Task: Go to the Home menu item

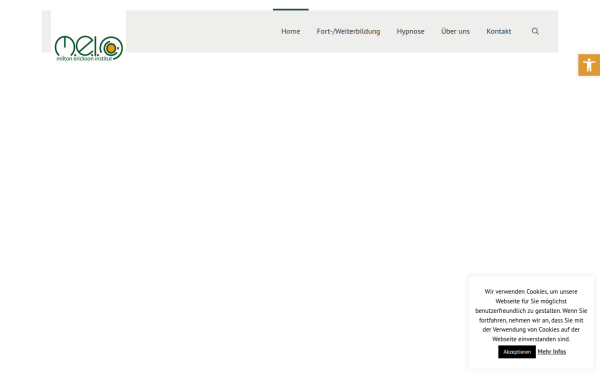Action: 290,31
